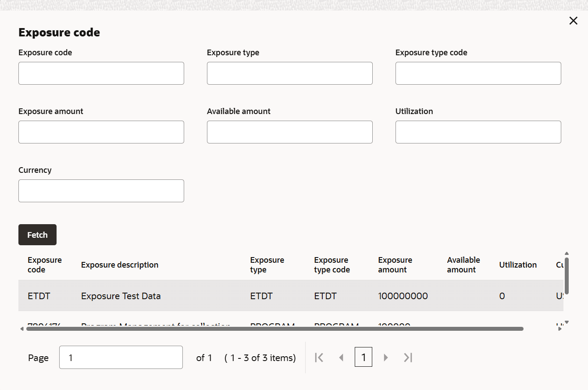
Task: Click the table scroll-down arrow
Action: click(567, 322)
